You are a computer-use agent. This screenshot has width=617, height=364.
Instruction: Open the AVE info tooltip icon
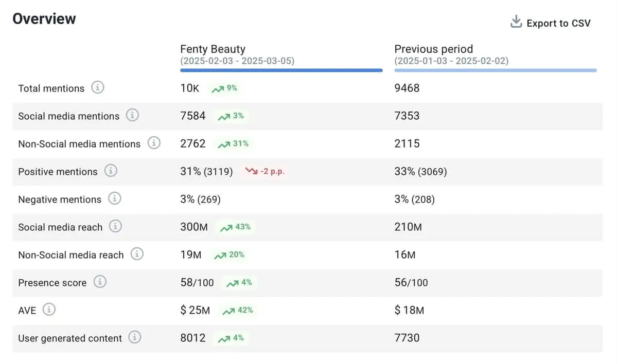click(49, 310)
